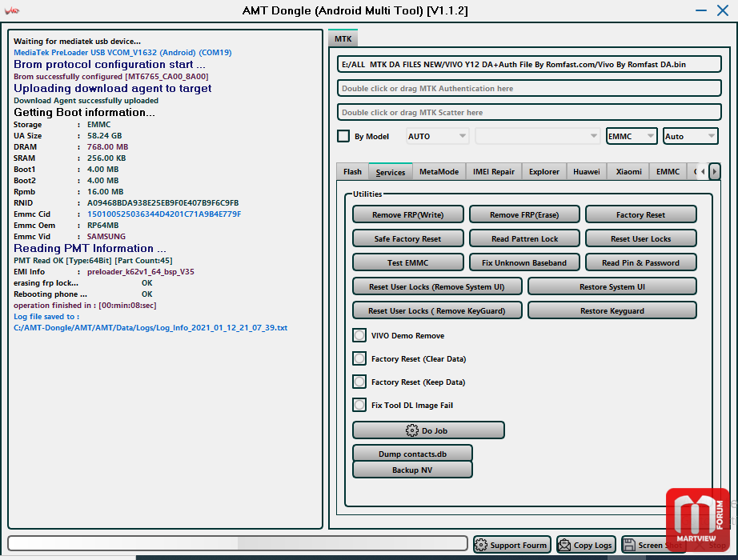The height and width of the screenshot is (560, 738).
Task: Click Reset User Locks button
Action: coord(640,238)
